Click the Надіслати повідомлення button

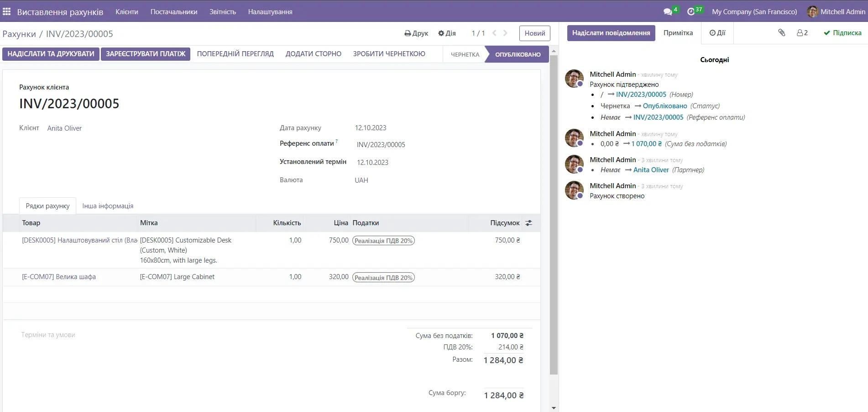point(611,33)
